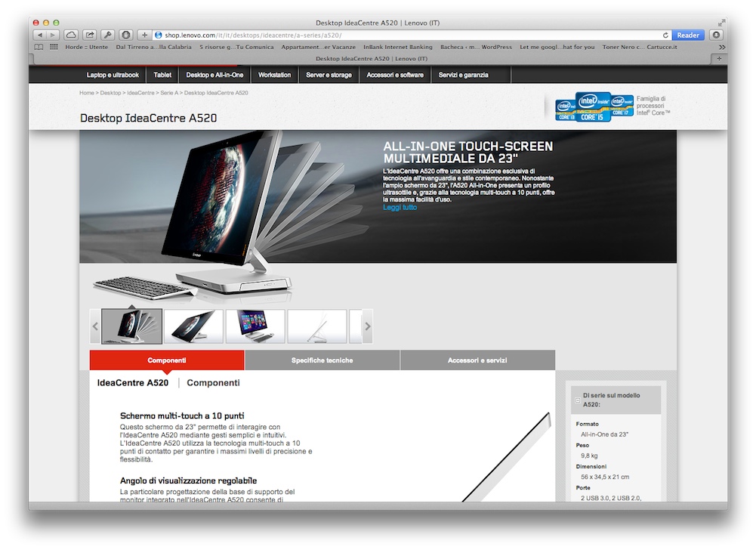Show previous thumbnails with the left arrow
The width and height of the screenshot is (756, 550).
coord(95,326)
